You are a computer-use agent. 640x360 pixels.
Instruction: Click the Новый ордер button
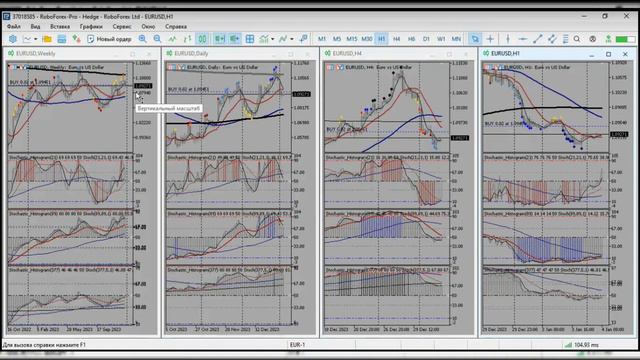coord(109,39)
